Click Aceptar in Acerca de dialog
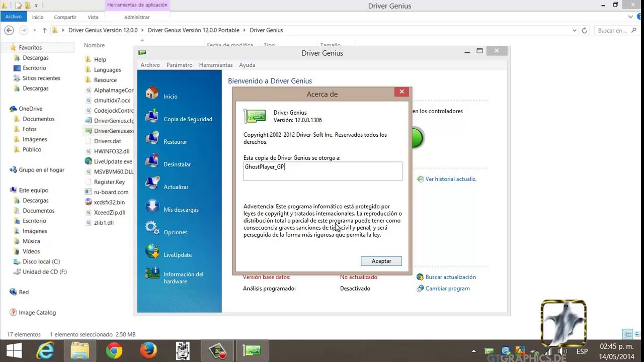 381,261
